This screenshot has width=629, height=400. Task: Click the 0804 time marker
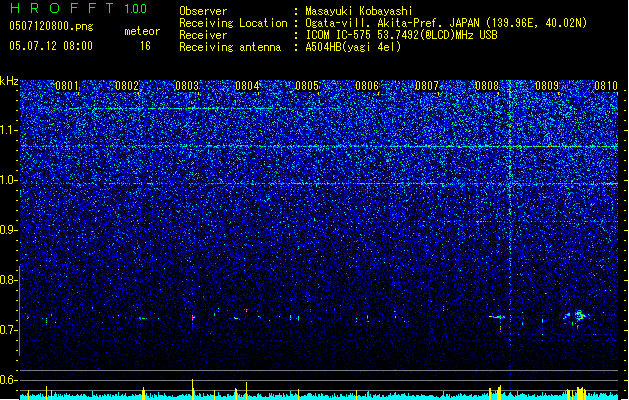pyautogui.click(x=247, y=86)
